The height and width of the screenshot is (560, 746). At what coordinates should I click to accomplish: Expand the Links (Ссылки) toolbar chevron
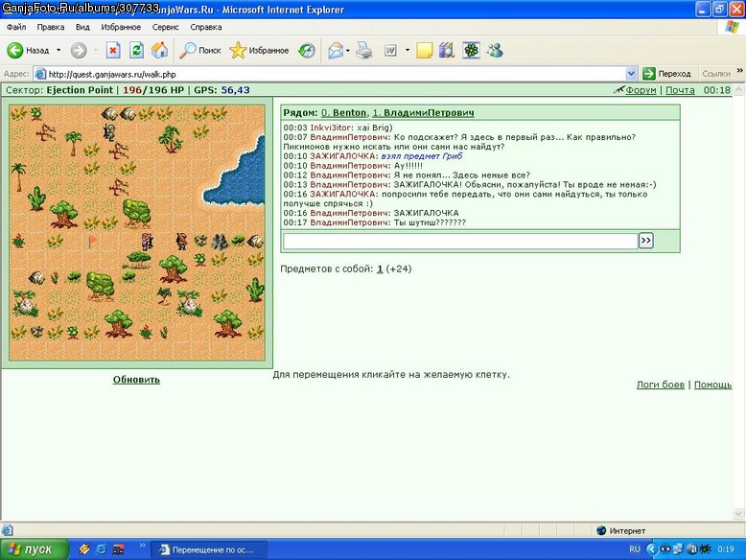[740, 71]
